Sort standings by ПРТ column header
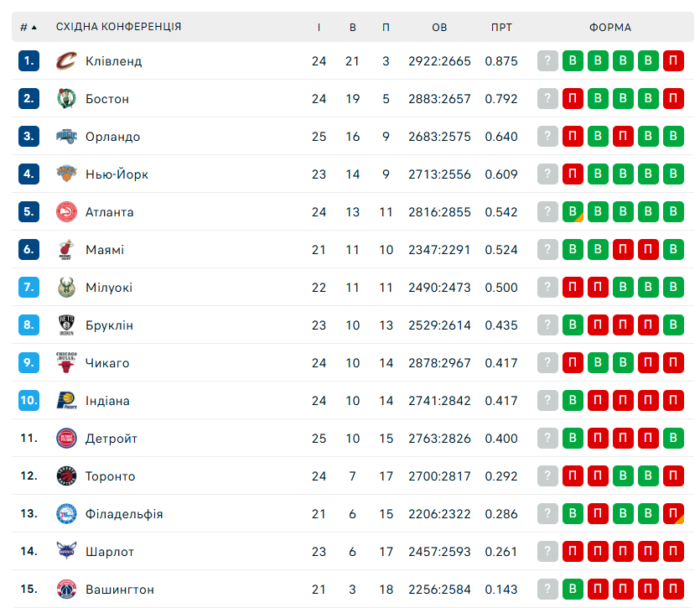The height and width of the screenshot is (608, 700). point(501,27)
